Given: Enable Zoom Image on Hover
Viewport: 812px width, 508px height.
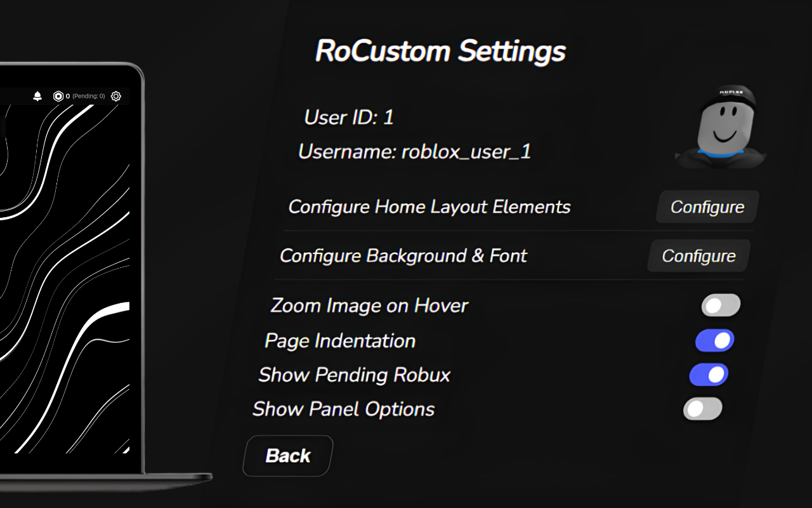Looking at the screenshot, I should [720, 305].
